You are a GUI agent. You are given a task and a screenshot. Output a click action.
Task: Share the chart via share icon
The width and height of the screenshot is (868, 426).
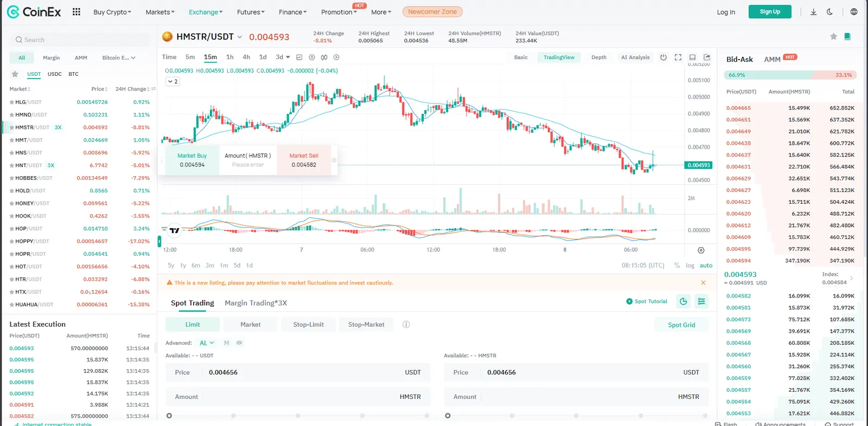[x=707, y=57]
